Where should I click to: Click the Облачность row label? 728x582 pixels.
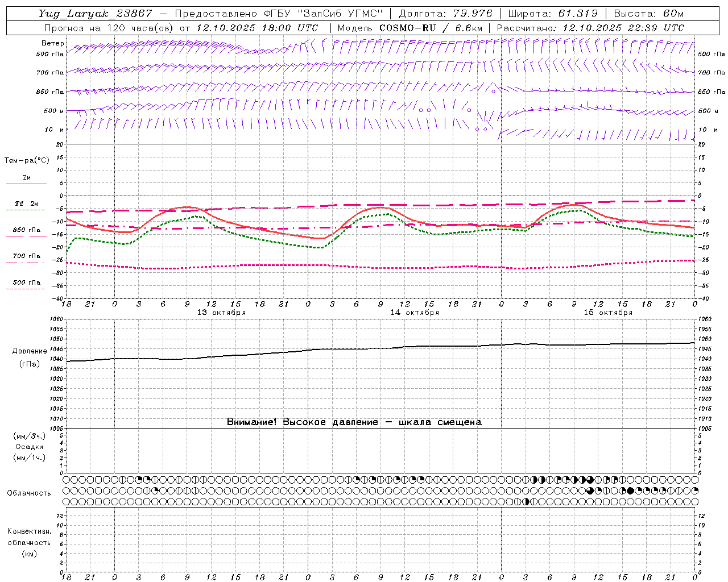point(29,493)
